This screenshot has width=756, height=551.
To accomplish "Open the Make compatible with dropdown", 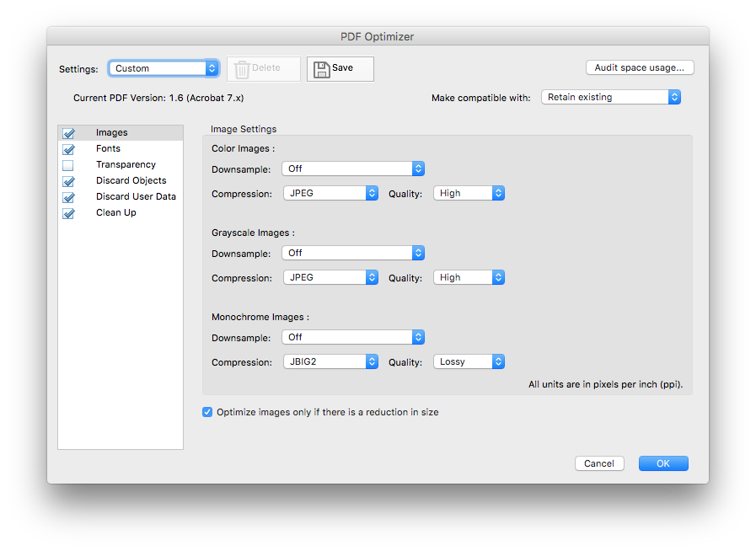I will point(610,97).
